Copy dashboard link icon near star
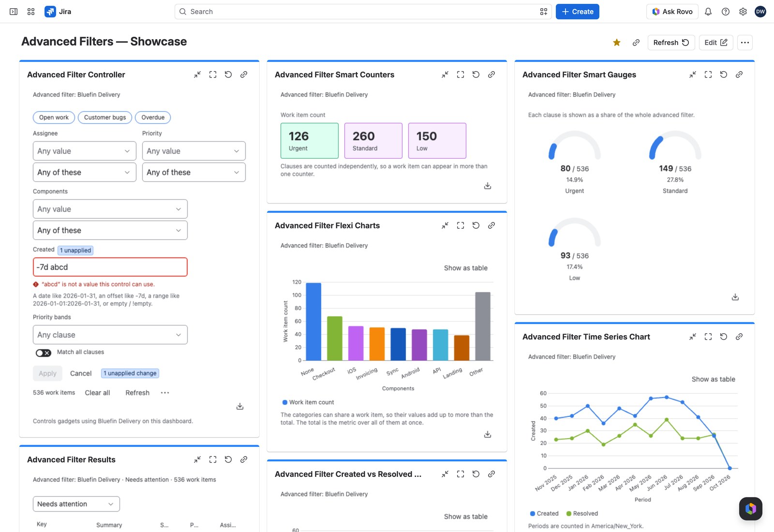The width and height of the screenshot is (774, 532). click(636, 43)
